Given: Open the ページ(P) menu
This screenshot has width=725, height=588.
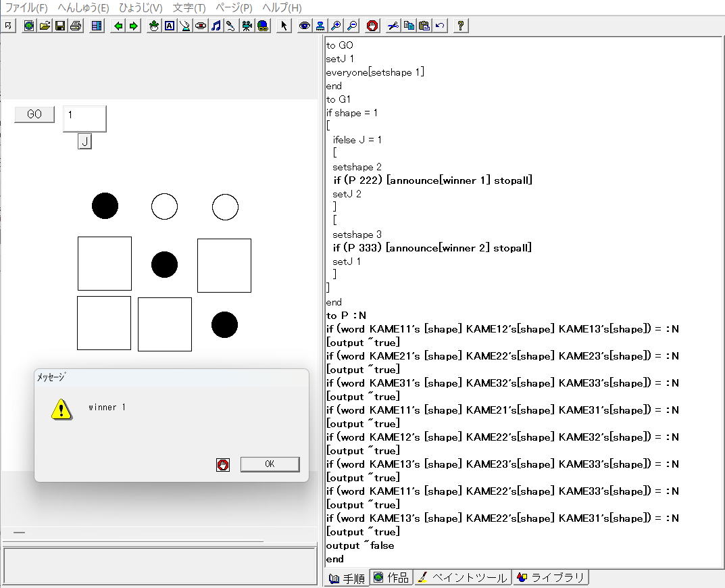Looking at the screenshot, I should click(x=234, y=8).
